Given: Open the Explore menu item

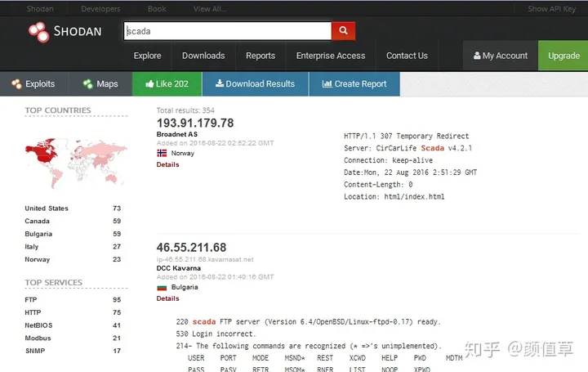Looking at the screenshot, I should [147, 56].
